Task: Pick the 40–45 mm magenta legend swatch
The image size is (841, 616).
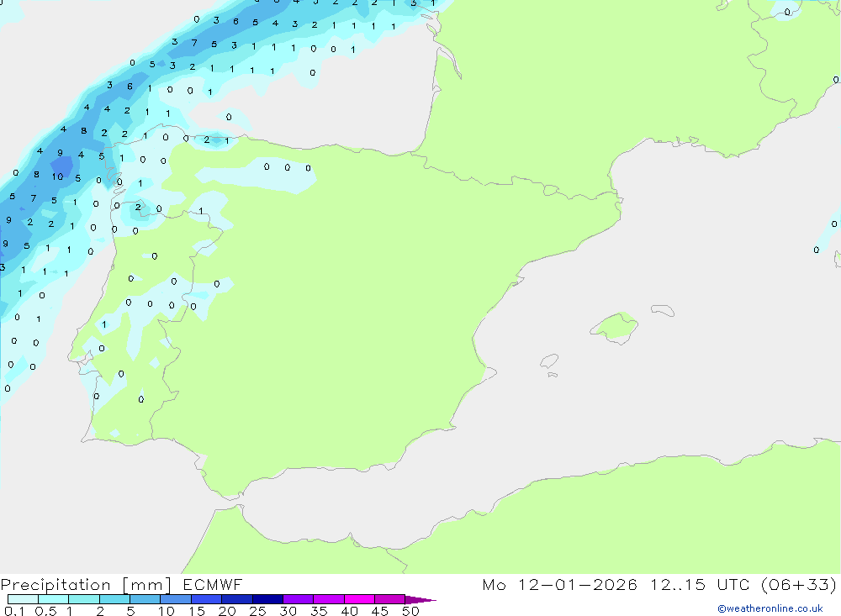Action: pos(359,599)
